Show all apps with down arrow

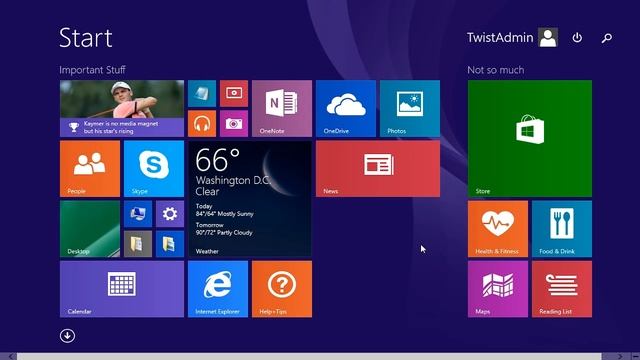67,336
